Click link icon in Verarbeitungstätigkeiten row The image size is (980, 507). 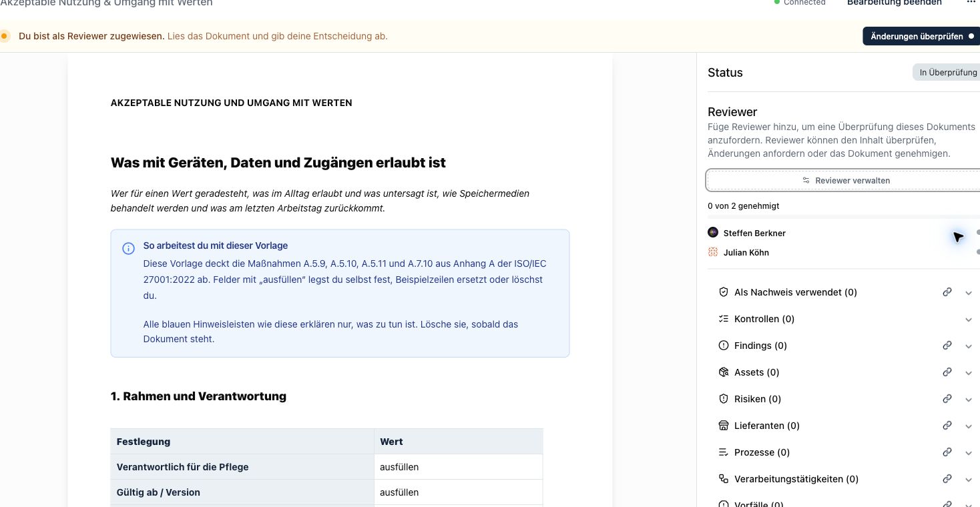coord(947,479)
